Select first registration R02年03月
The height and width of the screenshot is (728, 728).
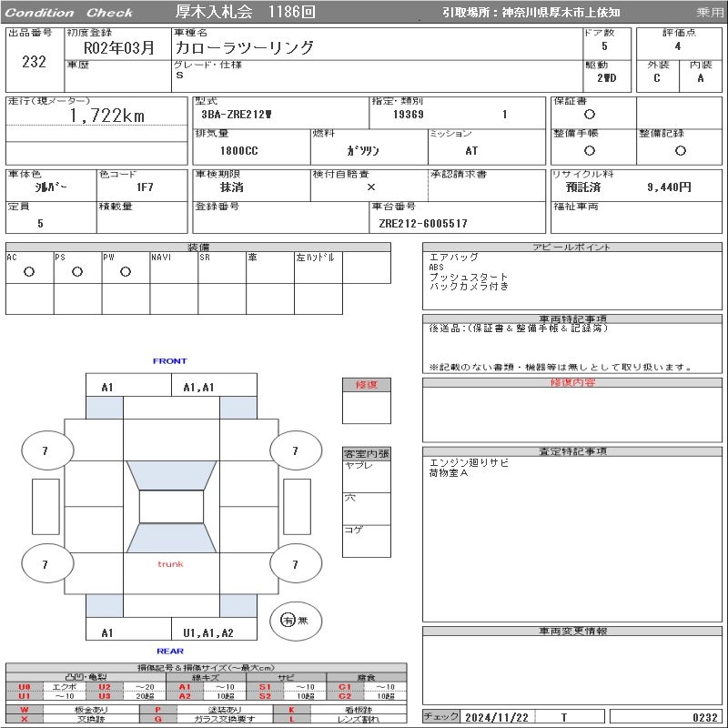point(119,48)
